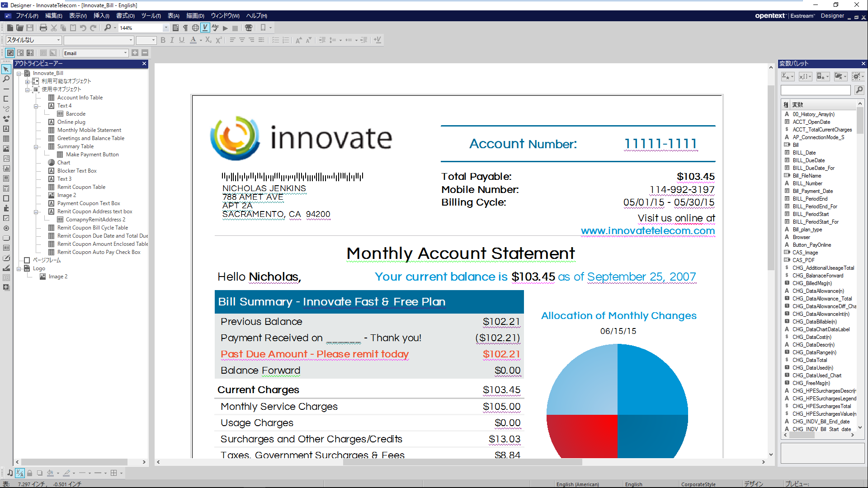Collapse the Text 4 tree node
The height and width of the screenshot is (488, 868).
[36, 106]
